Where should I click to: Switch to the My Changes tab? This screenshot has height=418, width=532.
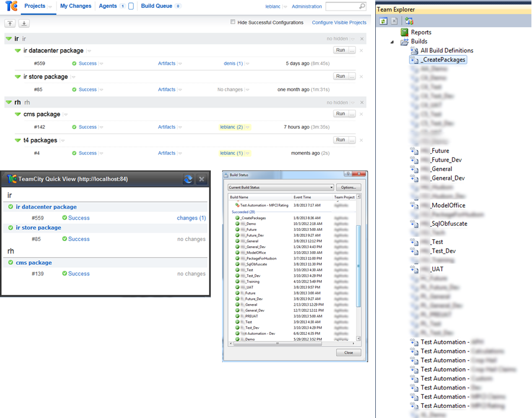click(75, 6)
